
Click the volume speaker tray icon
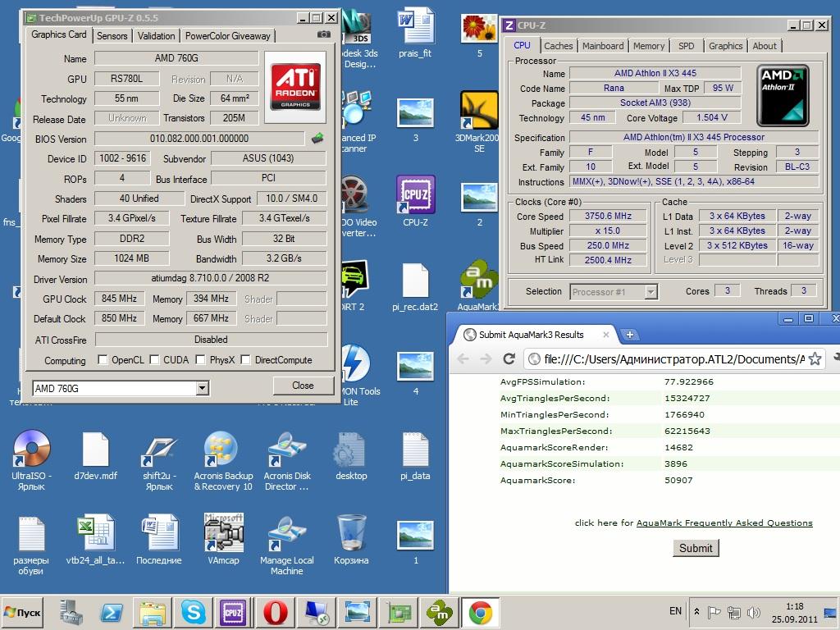(754, 612)
